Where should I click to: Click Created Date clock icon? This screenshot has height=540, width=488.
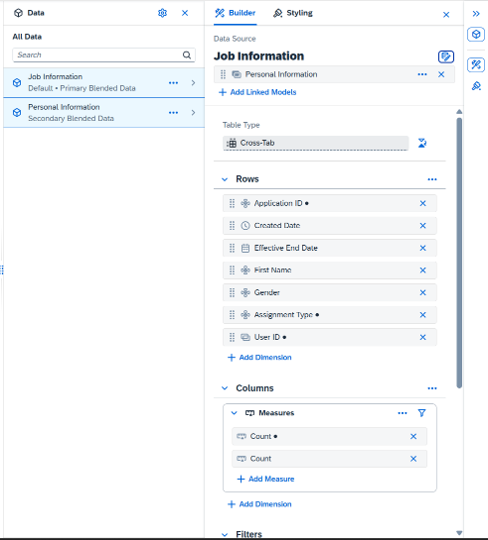245,226
